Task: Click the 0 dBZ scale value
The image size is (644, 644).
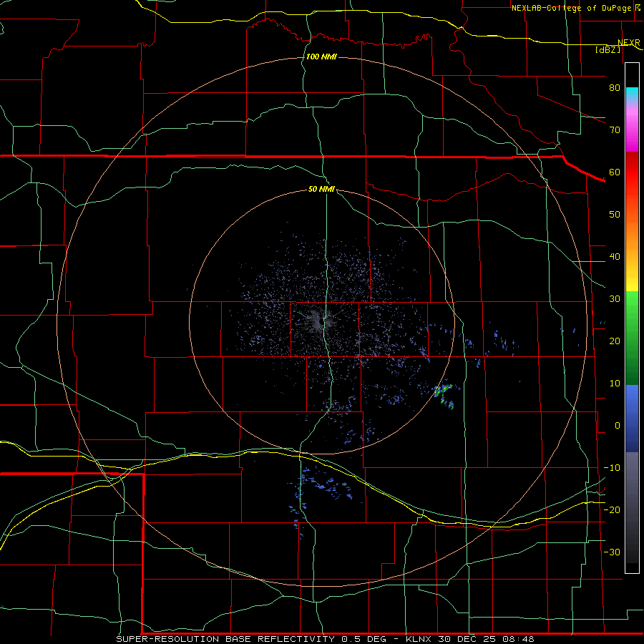Action: coord(618,426)
